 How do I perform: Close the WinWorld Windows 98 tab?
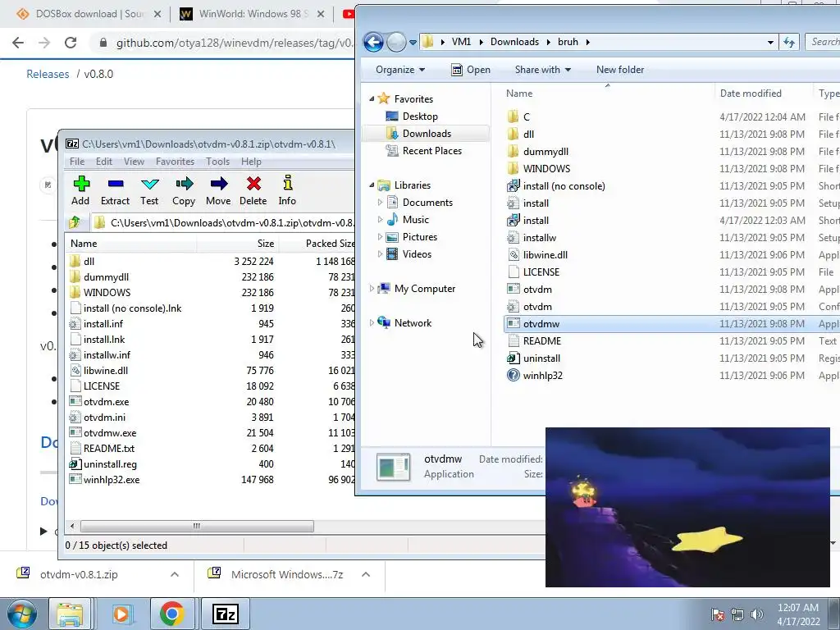pos(321,14)
